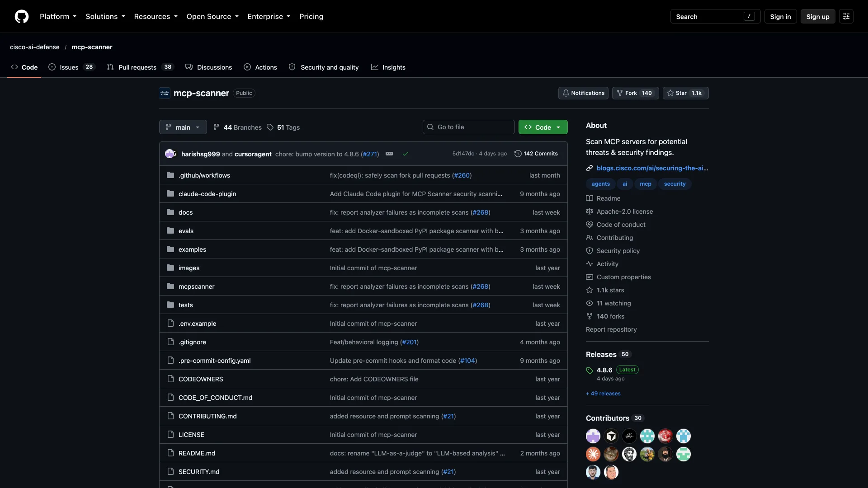Expand the Solutions menu
This screenshot has width=868, height=488.
pos(105,16)
